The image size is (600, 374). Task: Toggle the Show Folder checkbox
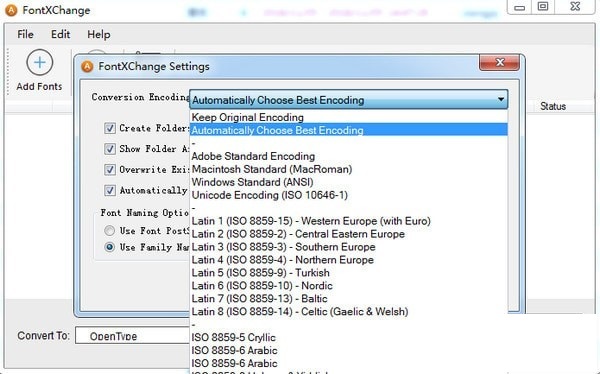point(110,149)
